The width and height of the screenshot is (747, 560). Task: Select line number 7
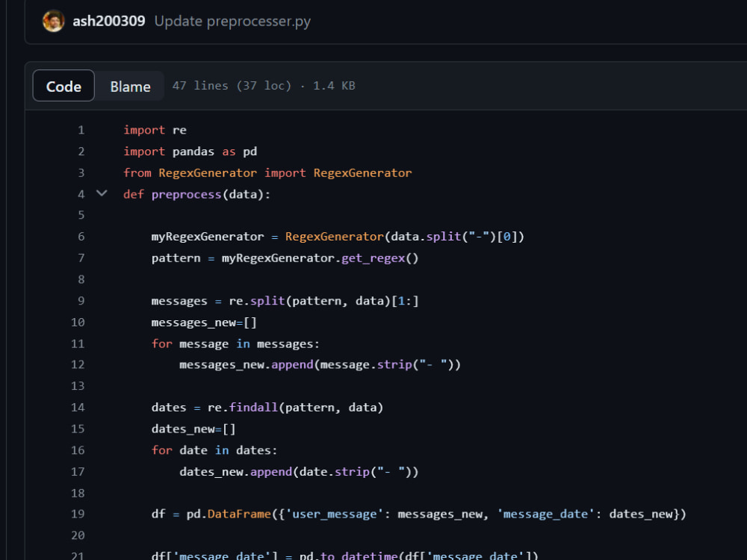[x=81, y=258]
